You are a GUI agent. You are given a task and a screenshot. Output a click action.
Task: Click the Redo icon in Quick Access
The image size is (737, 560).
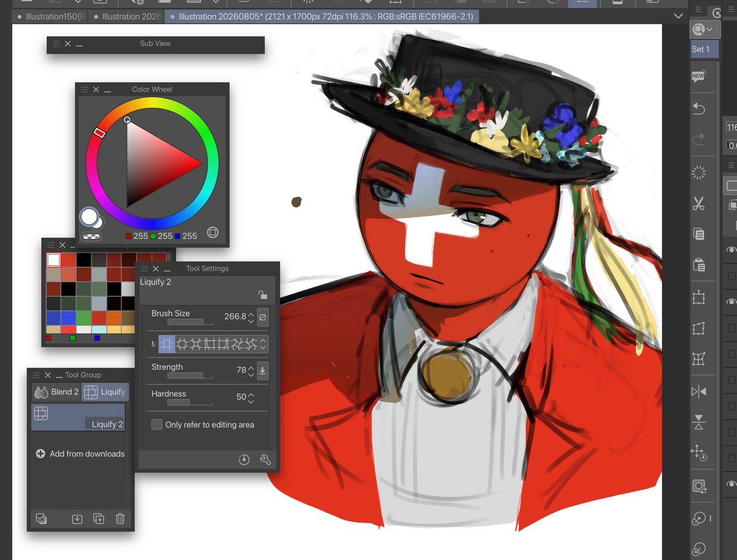point(698,140)
